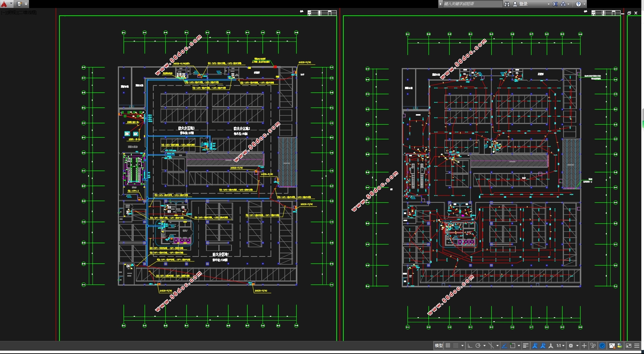The height and width of the screenshot is (354, 644).
Task: Click the Save As icon in quick access toolbar
Action: (19, 4)
